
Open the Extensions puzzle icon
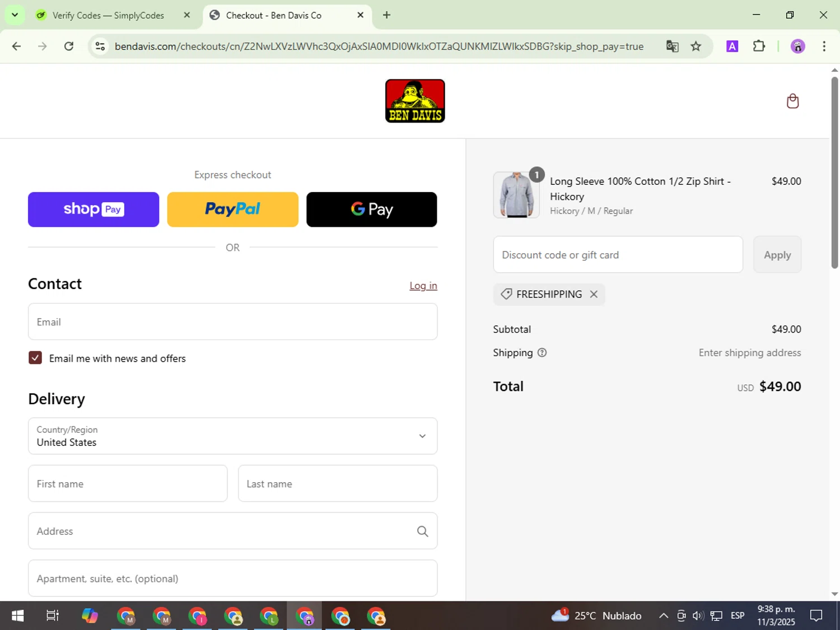pos(759,46)
